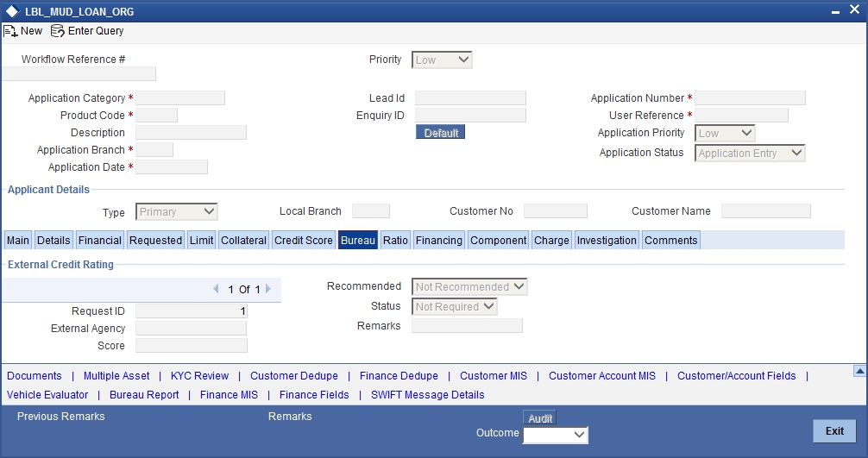Open the SWIFT Message Details link
Image resolution: width=868 pixels, height=458 pixels.
coord(427,394)
